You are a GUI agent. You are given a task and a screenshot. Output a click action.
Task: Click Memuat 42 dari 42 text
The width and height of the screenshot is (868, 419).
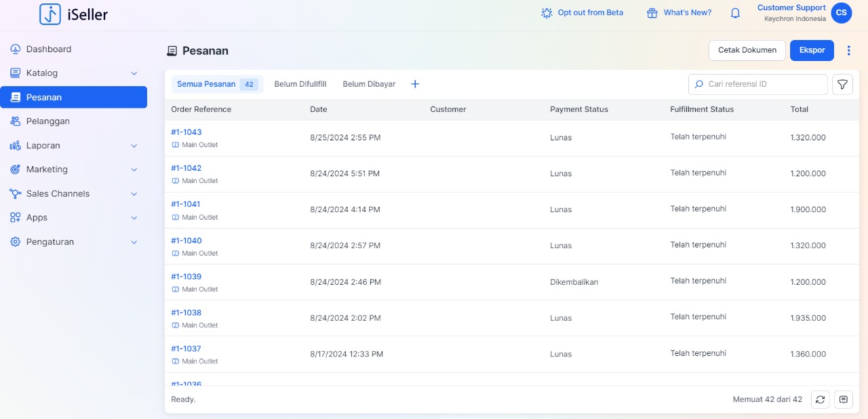[x=768, y=399]
